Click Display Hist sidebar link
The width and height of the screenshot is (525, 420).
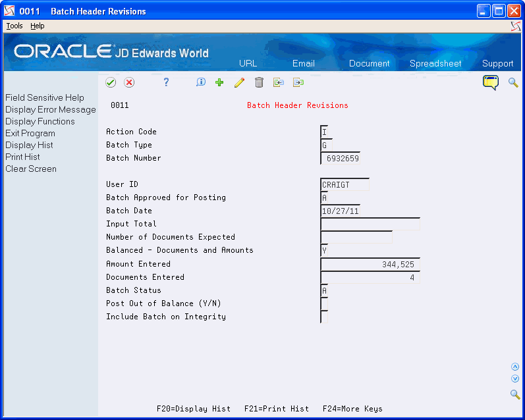(29, 145)
